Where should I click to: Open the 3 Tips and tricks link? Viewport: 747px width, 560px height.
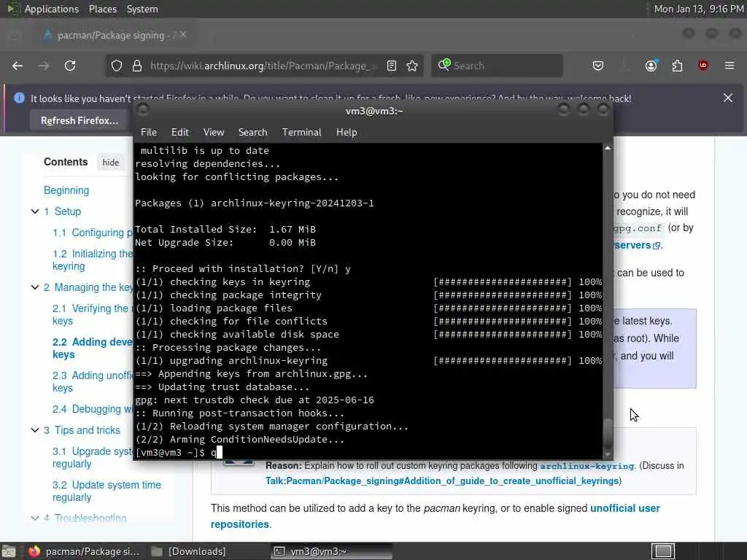[x=82, y=430]
